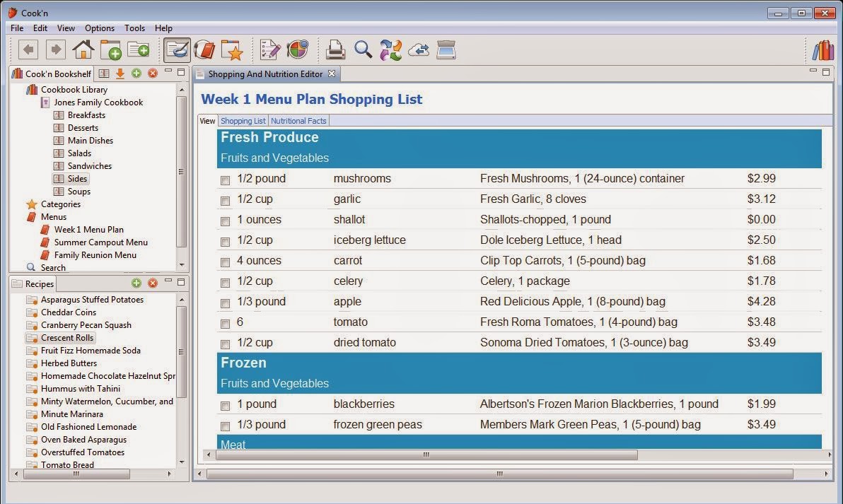
Task: Click the Recipes list vertical scrollbar thumb
Action: coord(182,352)
